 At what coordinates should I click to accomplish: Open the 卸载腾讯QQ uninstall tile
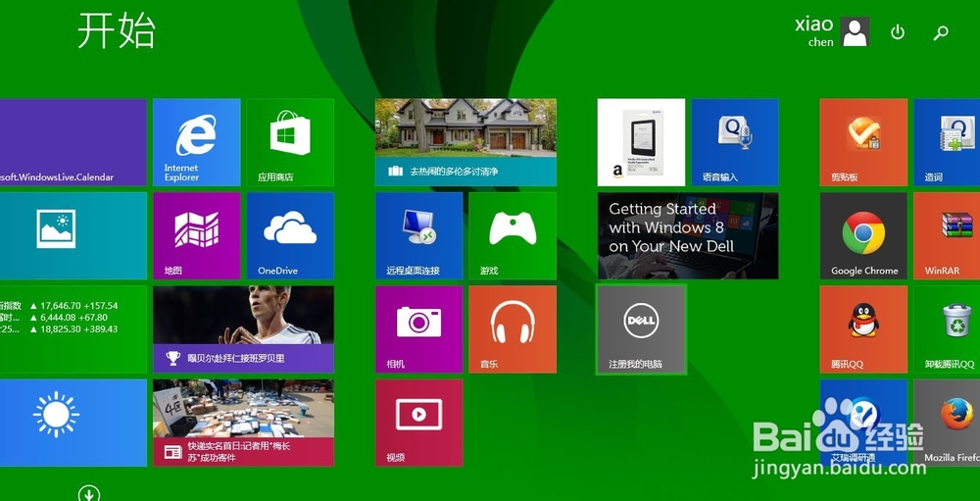point(947,329)
